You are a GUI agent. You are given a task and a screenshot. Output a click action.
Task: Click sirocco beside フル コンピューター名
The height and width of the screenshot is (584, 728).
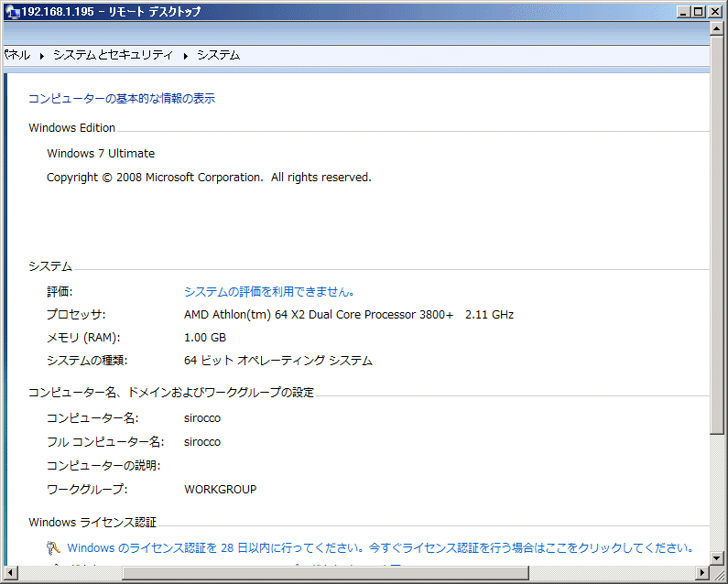click(x=202, y=442)
